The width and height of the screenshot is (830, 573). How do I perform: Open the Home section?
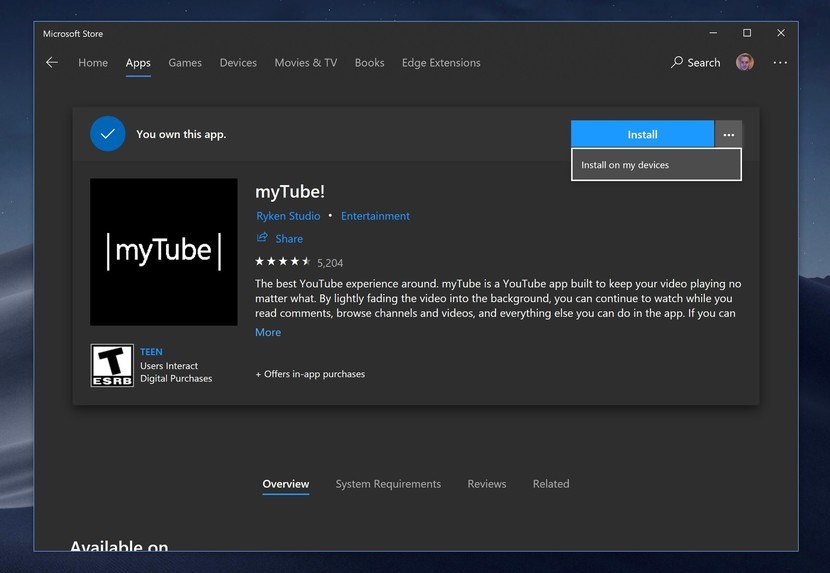(x=93, y=62)
